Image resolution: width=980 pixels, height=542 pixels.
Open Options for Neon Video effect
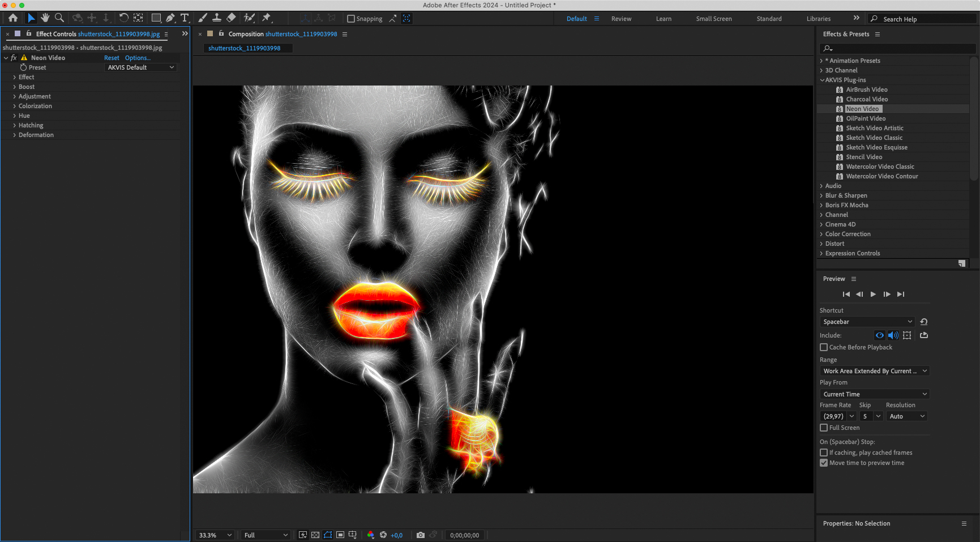click(x=138, y=58)
